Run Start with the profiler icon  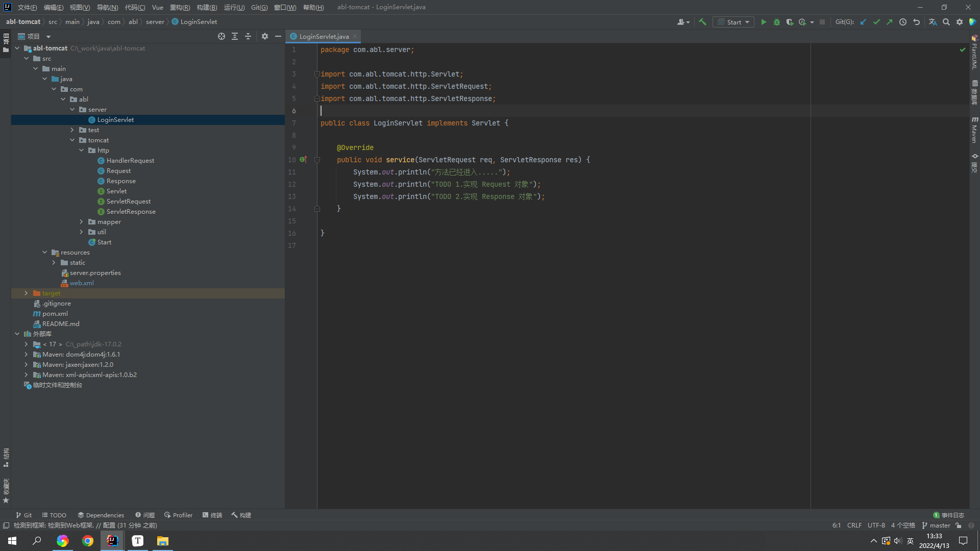802,22
